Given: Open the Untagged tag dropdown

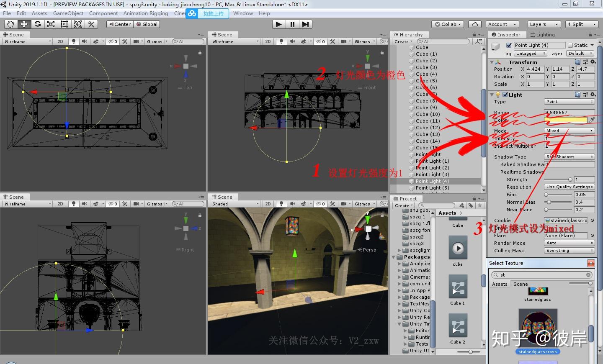Looking at the screenshot, I should coord(531,54).
